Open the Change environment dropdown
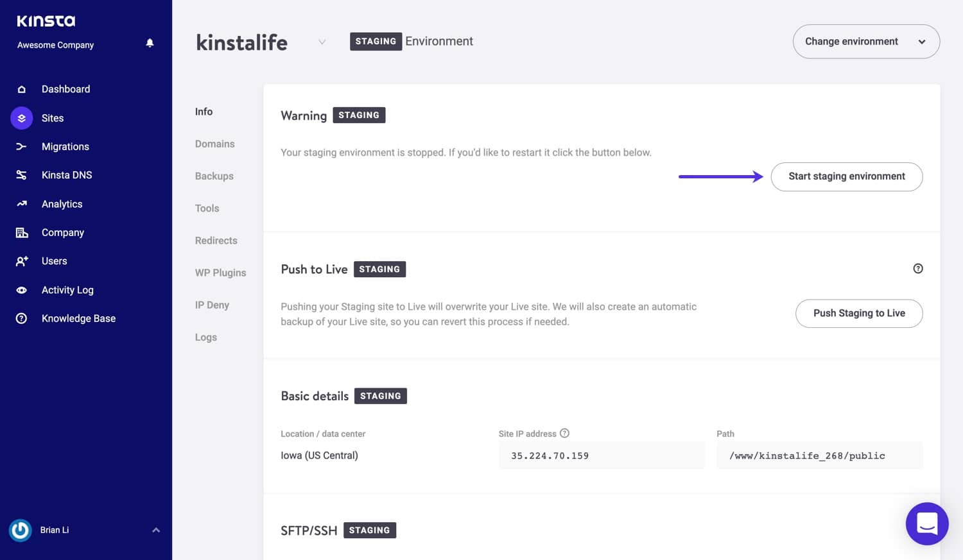The image size is (963, 560). pos(866,42)
